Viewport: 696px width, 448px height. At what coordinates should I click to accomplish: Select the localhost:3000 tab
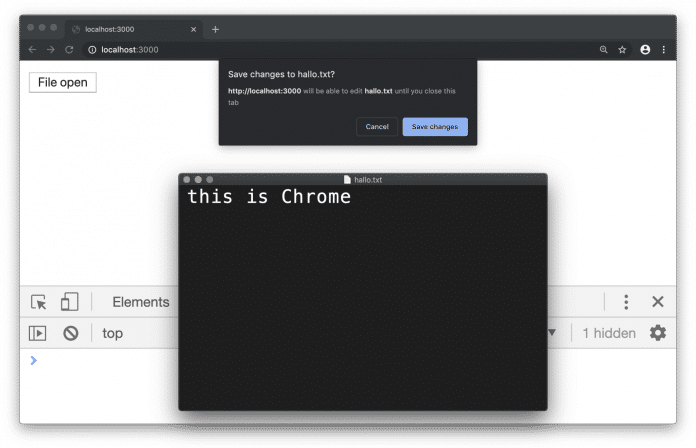(130, 29)
